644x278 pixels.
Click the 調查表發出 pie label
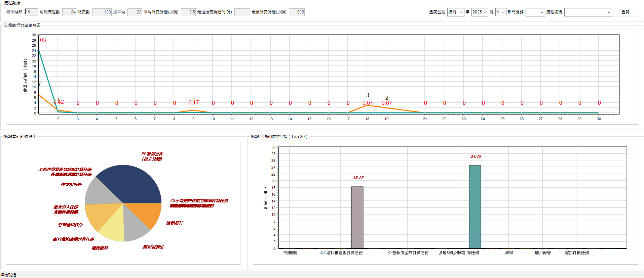point(153,247)
